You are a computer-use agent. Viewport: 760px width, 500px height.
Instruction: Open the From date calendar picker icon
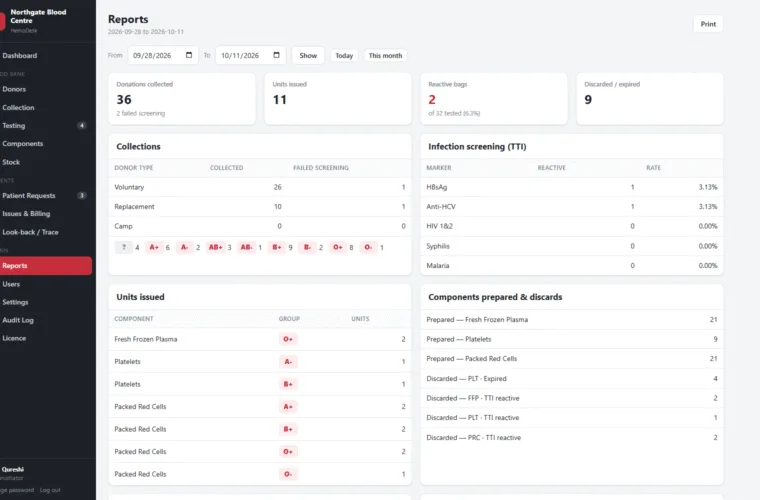189,55
